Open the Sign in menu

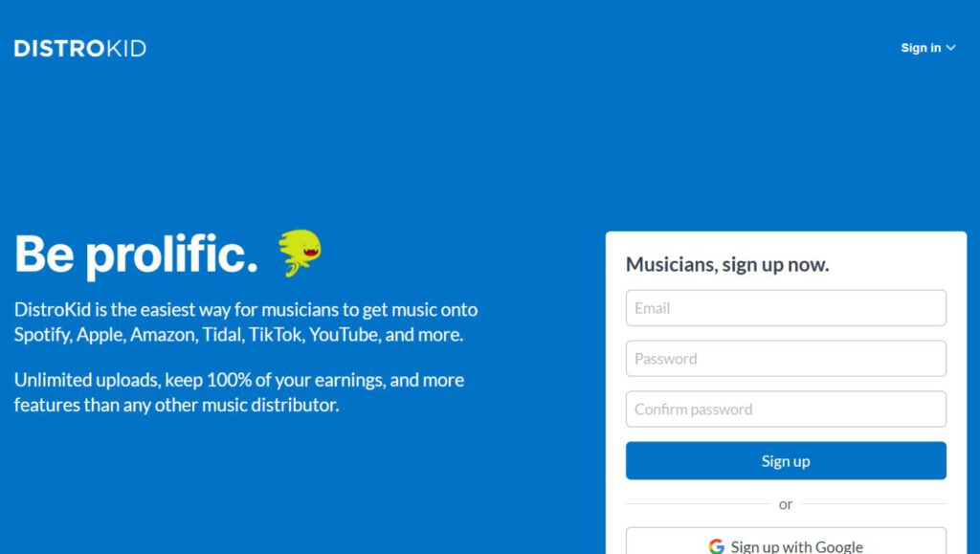(928, 48)
